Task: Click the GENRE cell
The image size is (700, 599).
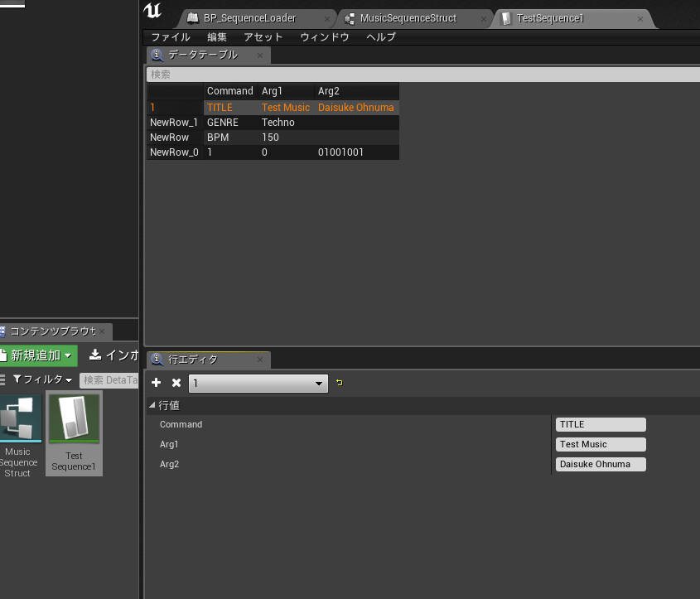Action: [x=222, y=123]
